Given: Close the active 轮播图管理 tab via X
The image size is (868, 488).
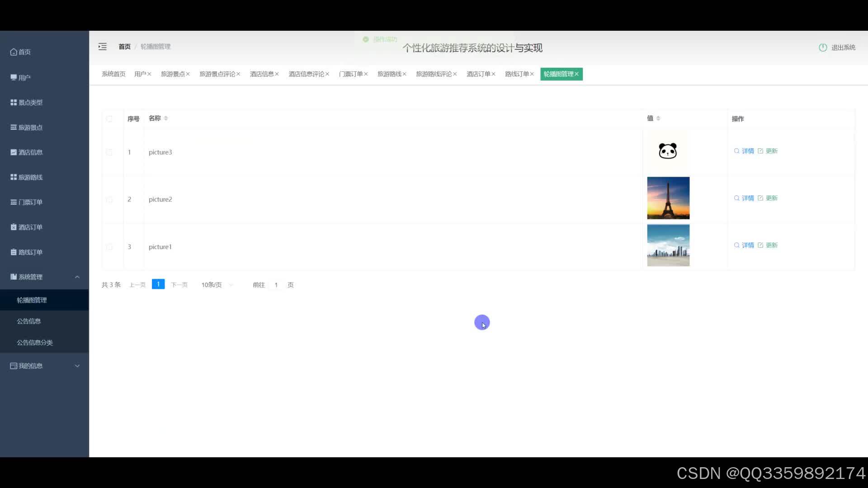Looking at the screenshot, I should coord(576,74).
